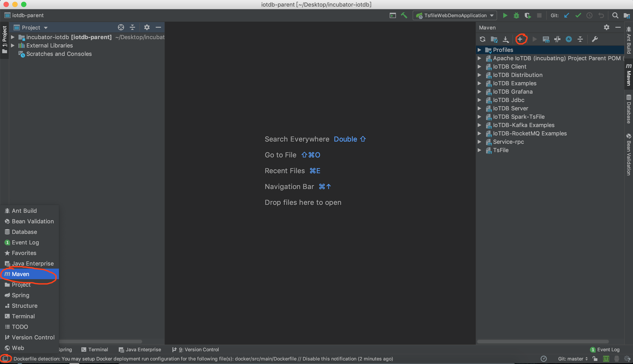Click Project panel horizontal scrollbar
Image resolution: width=633 pixels, height=364 pixels.
(x=100, y=341)
